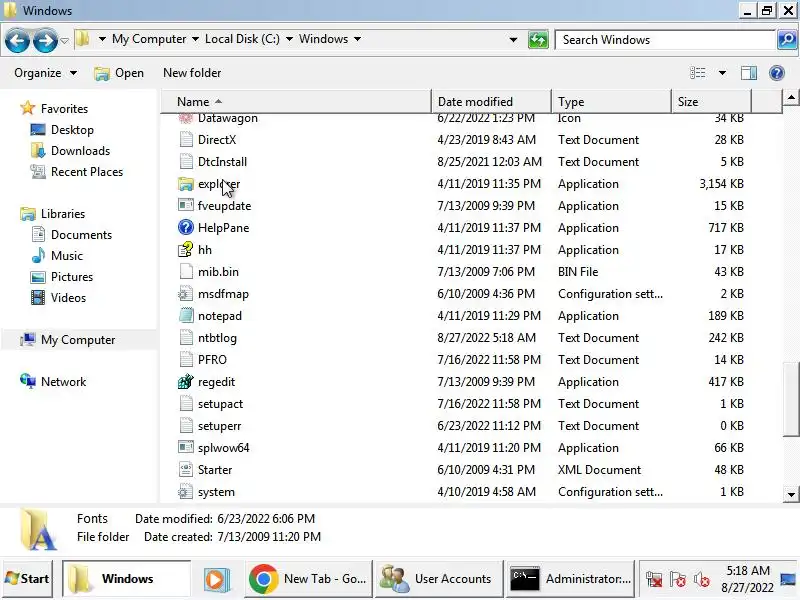800x600 pixels.
Task: Switch to the Windows taskbar item
Action: pyautogui.click(x=127, y=579)
